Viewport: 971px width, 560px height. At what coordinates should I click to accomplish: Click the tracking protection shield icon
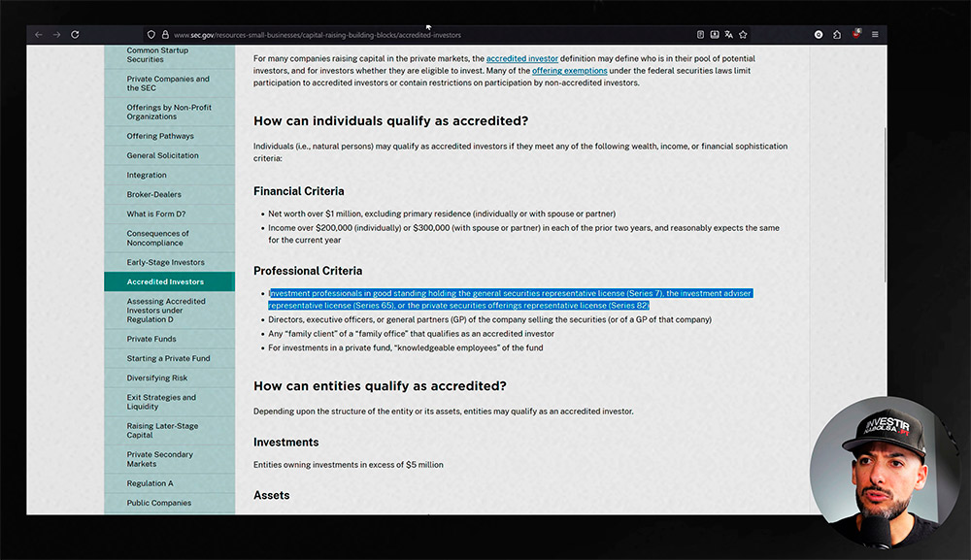coord(151,35)
